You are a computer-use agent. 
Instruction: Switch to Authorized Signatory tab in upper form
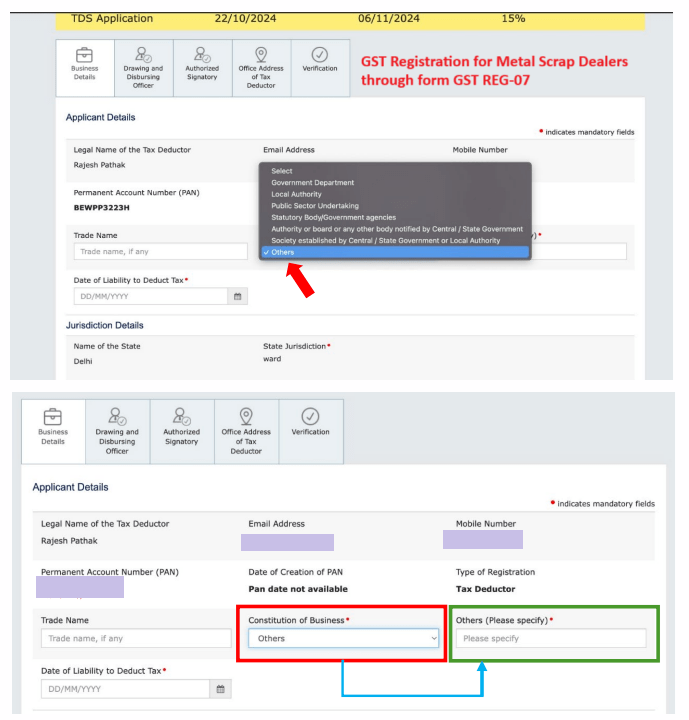pyautogui.click(x=201, y=69)
